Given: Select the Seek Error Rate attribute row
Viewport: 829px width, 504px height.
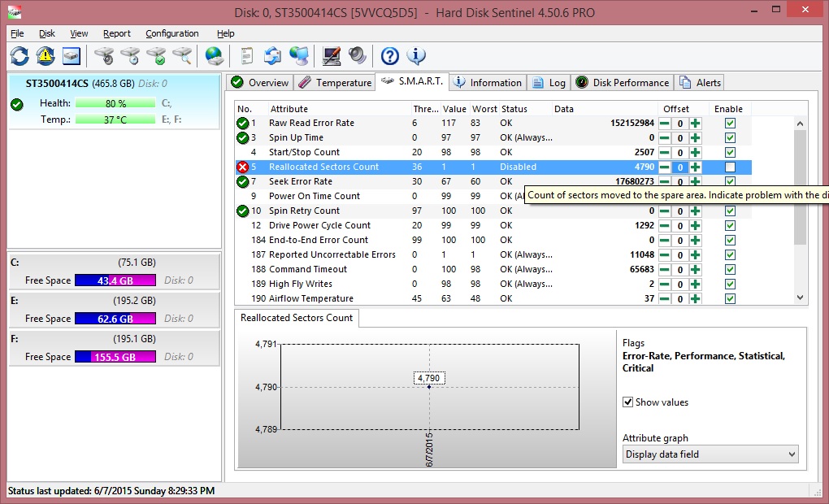Looking at the screenshot, I should [x=493, y=181].
